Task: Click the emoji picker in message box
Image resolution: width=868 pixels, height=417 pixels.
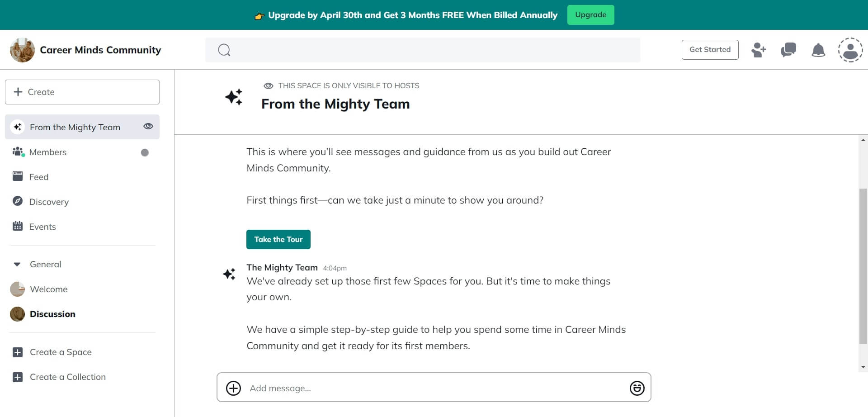Action: click(x=637, y=388)
